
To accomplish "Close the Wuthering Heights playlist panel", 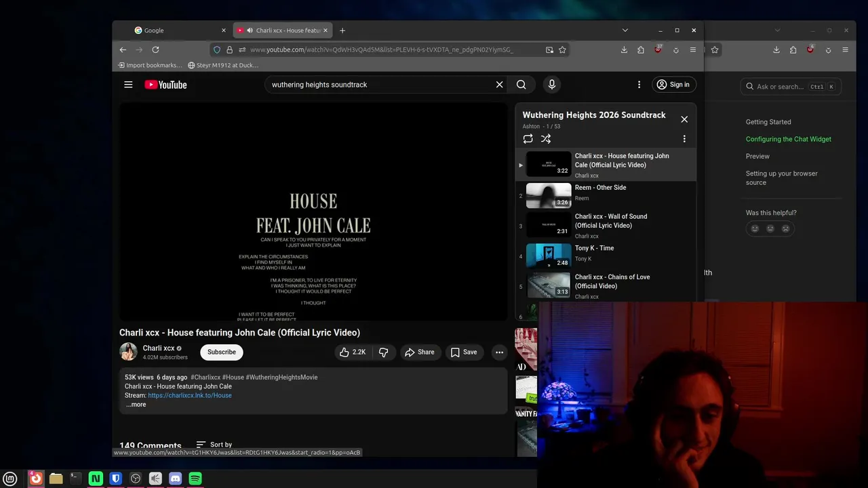I will [684, 119].
